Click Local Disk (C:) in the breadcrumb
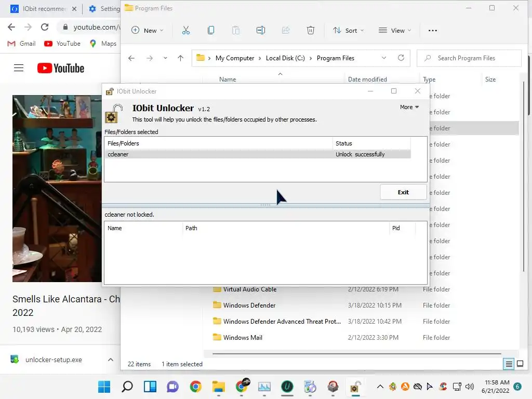 coord(285,58)
